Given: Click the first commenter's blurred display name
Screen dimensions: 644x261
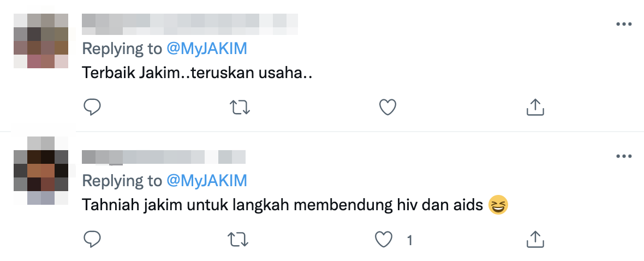Looking at the screenshot, I should pos(190,24).
